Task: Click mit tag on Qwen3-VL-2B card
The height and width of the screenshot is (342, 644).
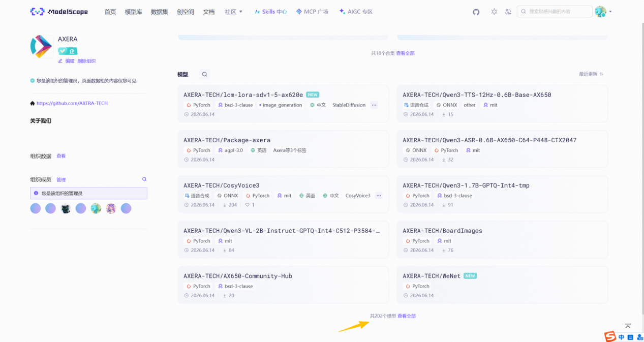Action: 225,241
